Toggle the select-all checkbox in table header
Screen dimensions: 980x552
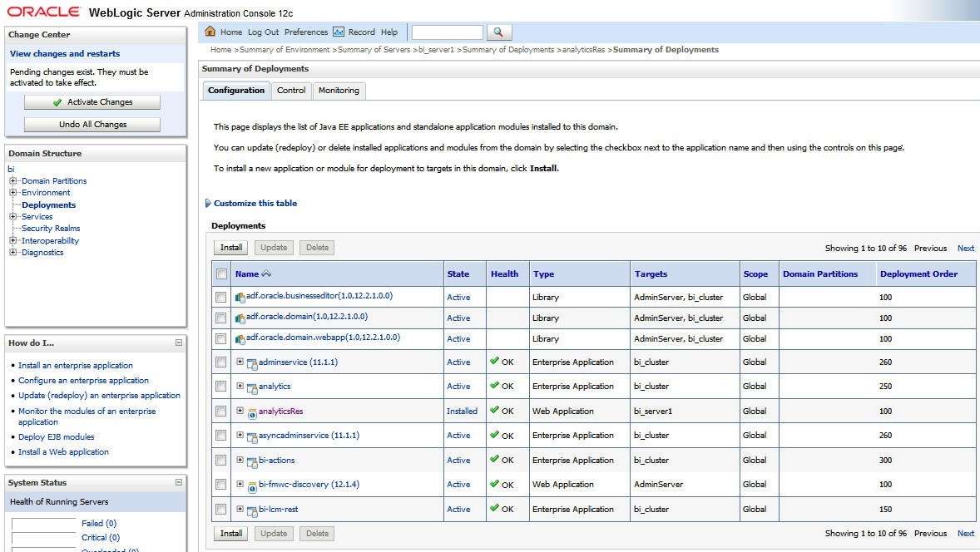[x=221, y=274]
